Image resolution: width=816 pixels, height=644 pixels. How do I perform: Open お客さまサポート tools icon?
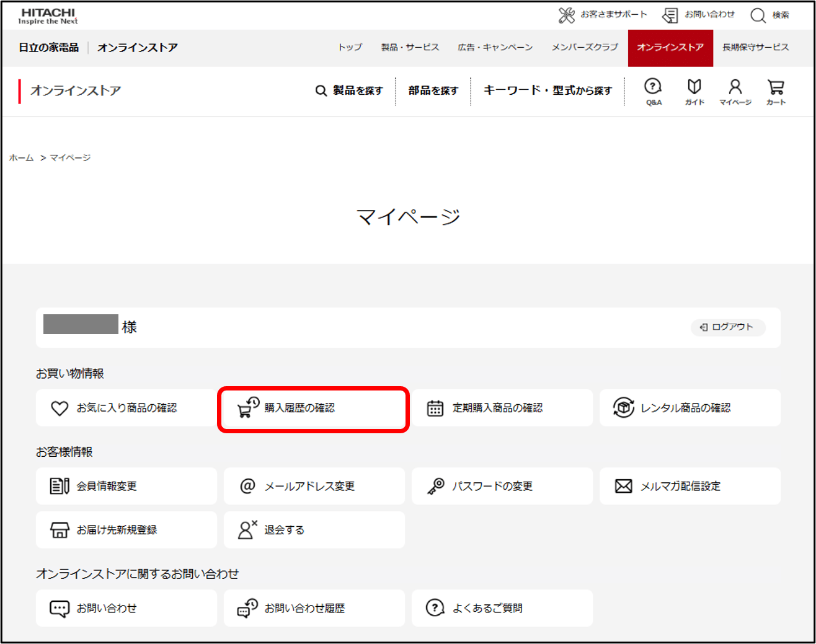(x=566, y=15)
